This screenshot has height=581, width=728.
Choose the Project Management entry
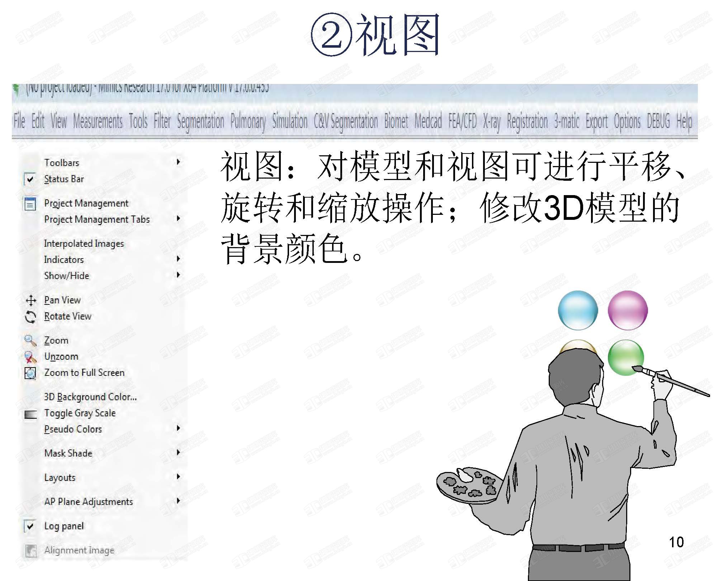pos(86,203)
